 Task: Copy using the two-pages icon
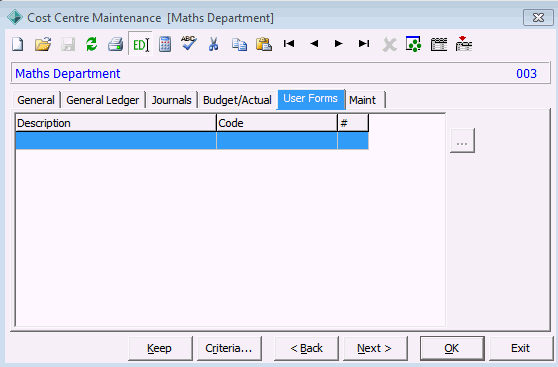coord(239,44)
